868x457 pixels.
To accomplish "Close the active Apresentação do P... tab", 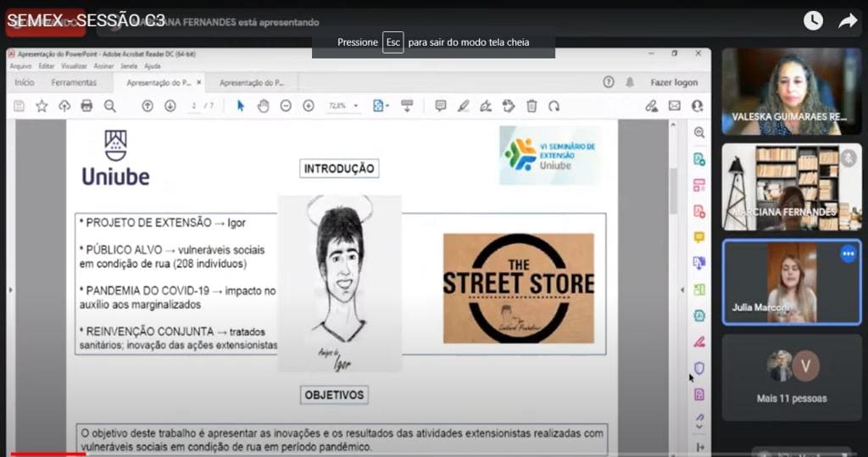I will click(199, 82).
